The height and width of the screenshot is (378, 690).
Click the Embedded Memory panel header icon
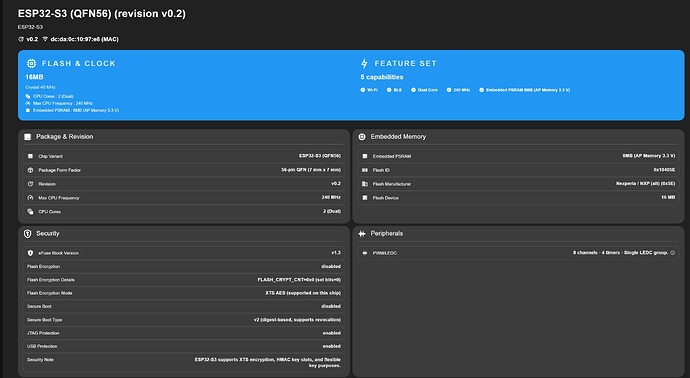point(362,137)
